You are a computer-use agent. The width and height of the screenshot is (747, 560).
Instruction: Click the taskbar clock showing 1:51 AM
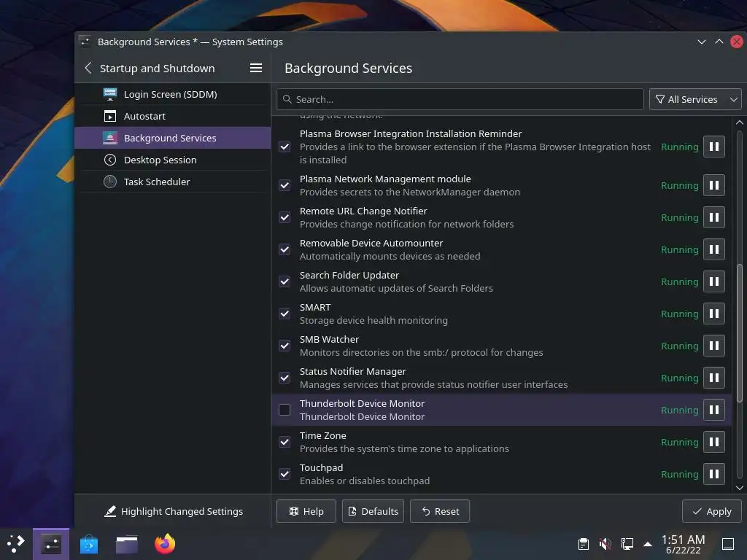[683, 544]
